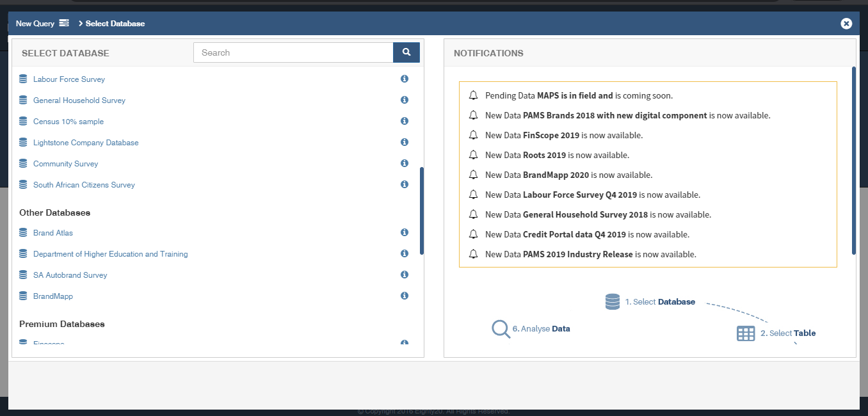Click the Pending Data MAPS notification text
This screenshot has width=868, height=416.
pos(579,96)
